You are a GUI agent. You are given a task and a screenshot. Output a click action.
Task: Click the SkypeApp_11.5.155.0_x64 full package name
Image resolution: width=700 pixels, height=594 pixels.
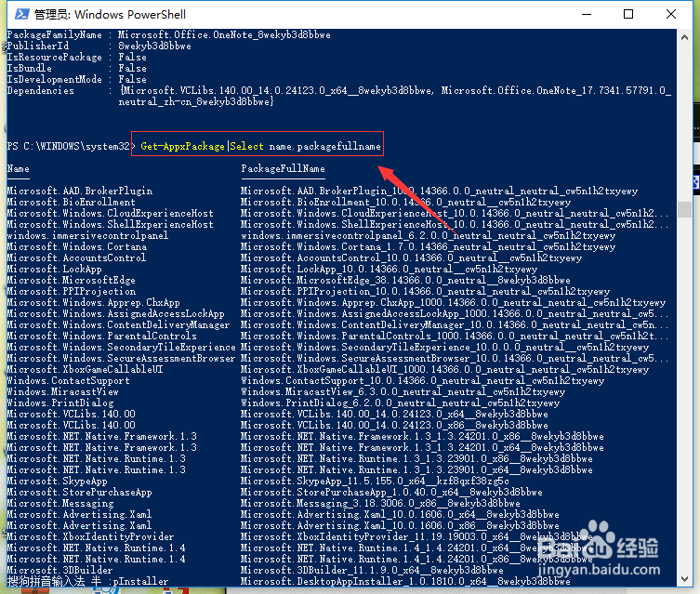point(375,482)
